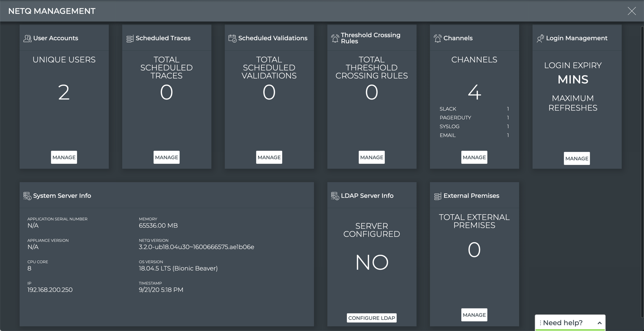Click the Scheduled Validations calendar icon
This screenshot has height=331, width=644.
(x=232, y=38)
